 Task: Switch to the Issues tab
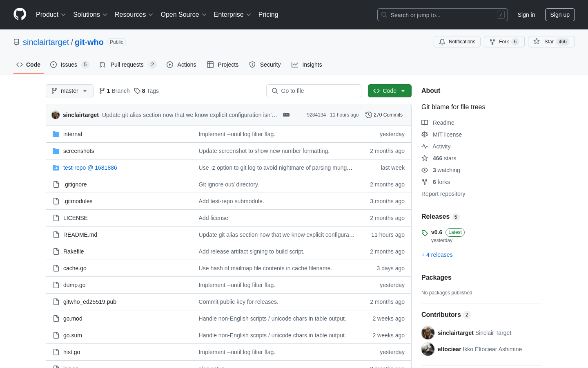coord(69,65)
